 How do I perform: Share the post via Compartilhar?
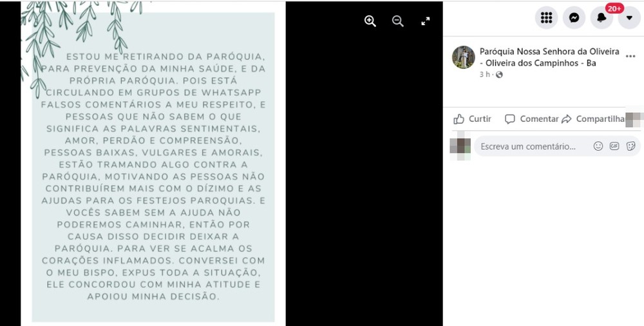pyautogui.click(x=593, y=119)
